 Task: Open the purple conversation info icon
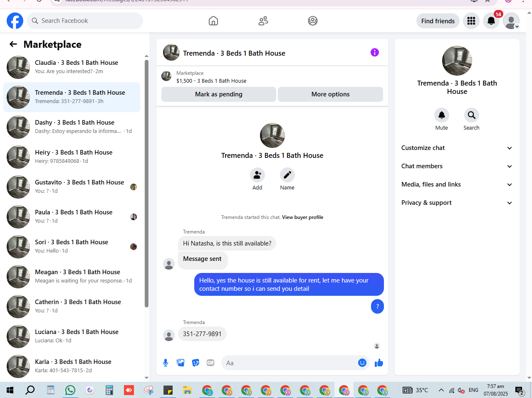375,52
